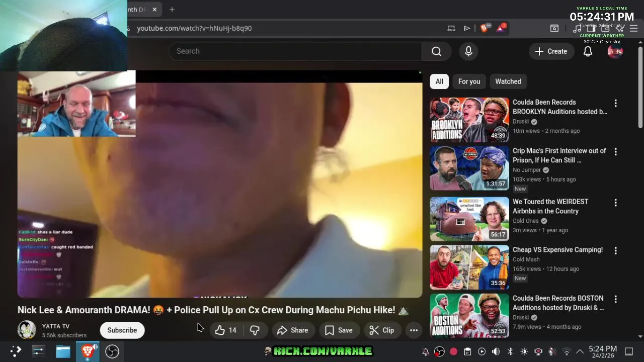Screen dimensions: 644x362
Task: Click the YouTube search magnifier button
Action: pos(436,51)
